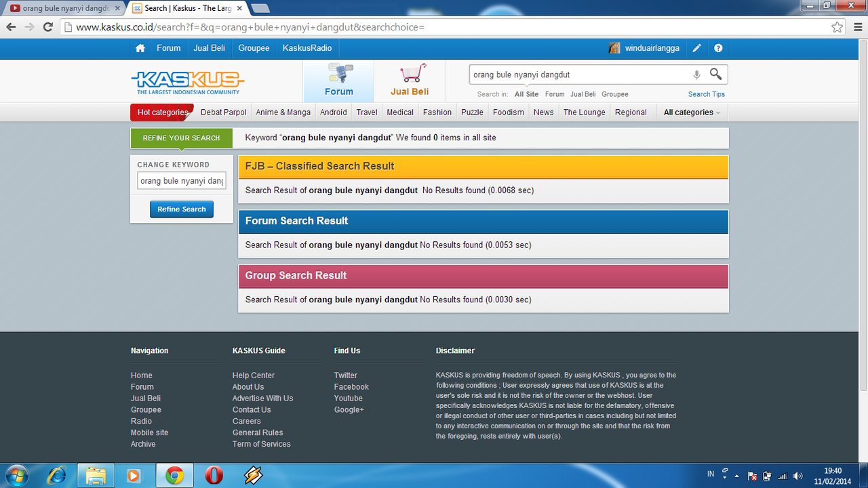Select the Forum icon tab

[338, 81]
